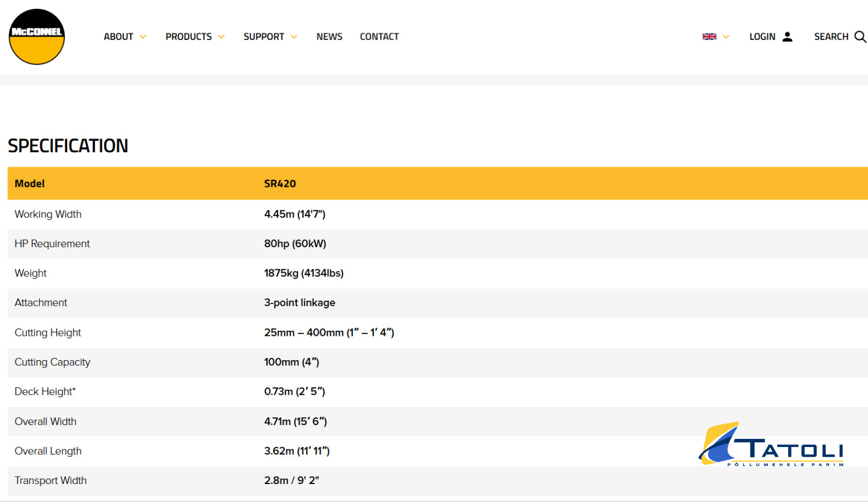The image size is (868, 502).
Task: Click the magnifying glass search icon
Action: coord(860,36)
